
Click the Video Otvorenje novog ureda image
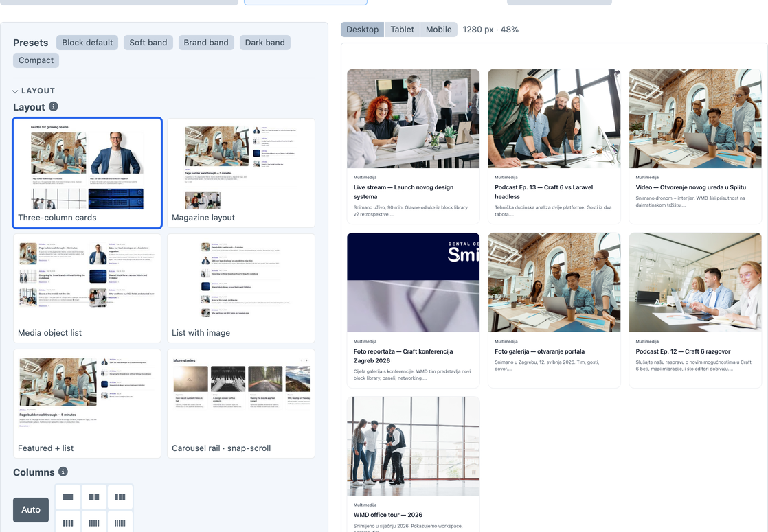(x=695, y=119)
